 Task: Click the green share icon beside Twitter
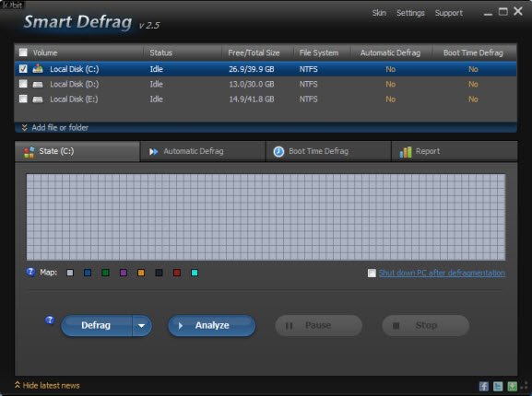point(513,386)
